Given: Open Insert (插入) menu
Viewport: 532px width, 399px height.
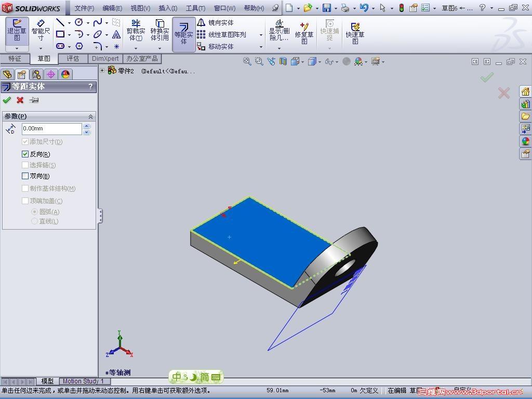Looking at the screenshot, I should click(x=168, y=8).
